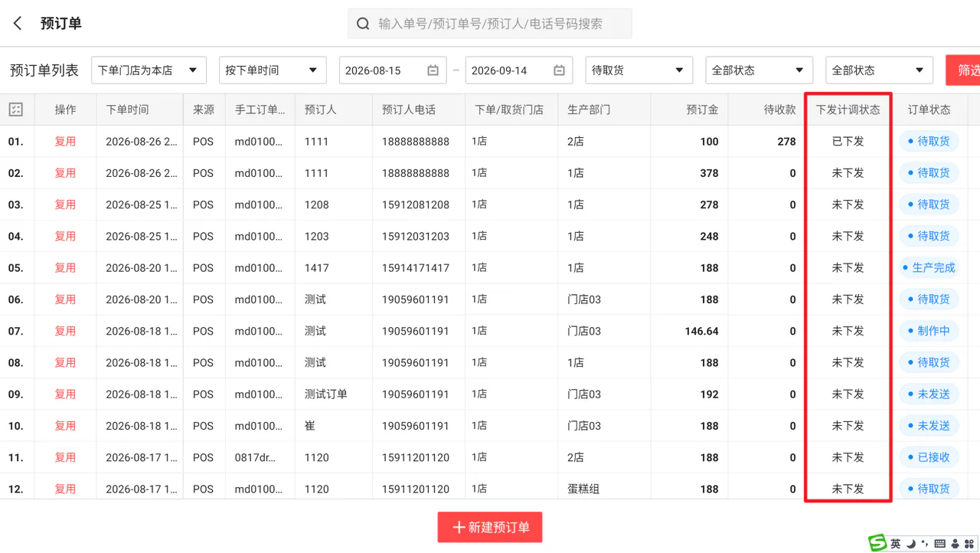The height and width of the screenshot is (553, 980).
Task: Click 复用 in order row 12
Action: (65, 489)
